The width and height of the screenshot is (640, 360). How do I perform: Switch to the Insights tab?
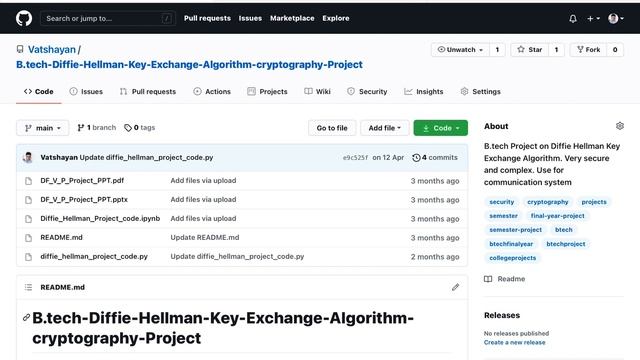point(424,91)
